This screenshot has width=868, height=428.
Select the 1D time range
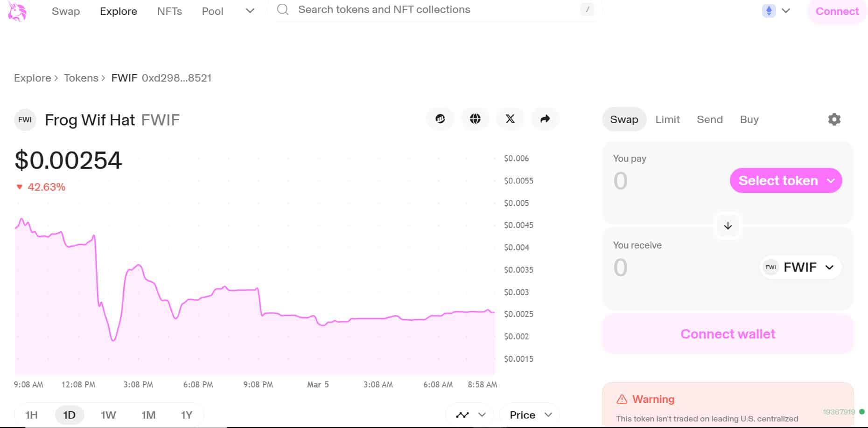coord(70,415)
